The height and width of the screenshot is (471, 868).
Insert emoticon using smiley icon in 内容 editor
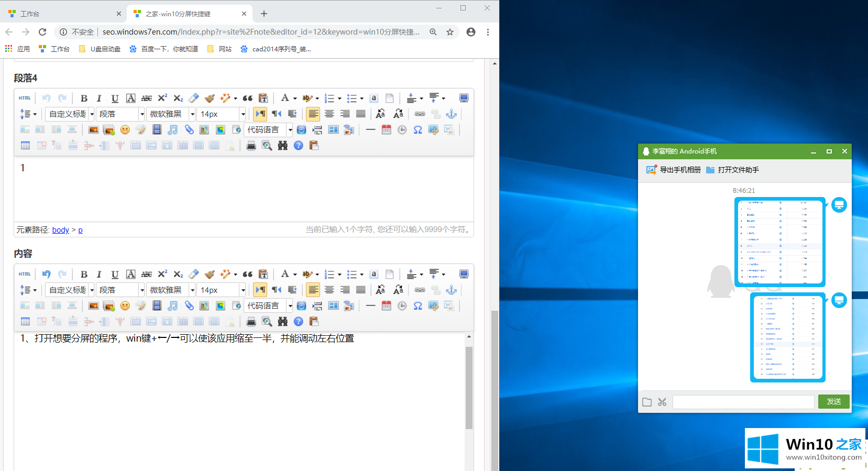125,306
